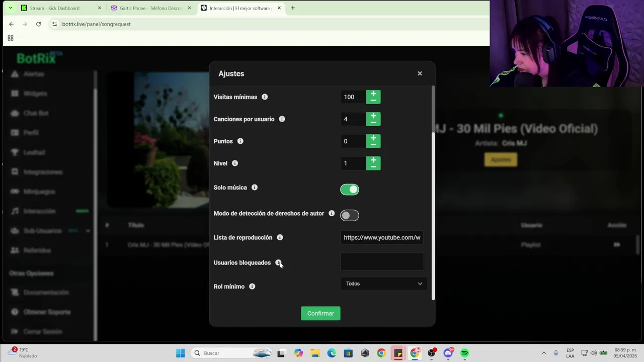Click the yellow Ajustes button behind the dialog
This screenshot has width=644, height=362.
(501, 160)
